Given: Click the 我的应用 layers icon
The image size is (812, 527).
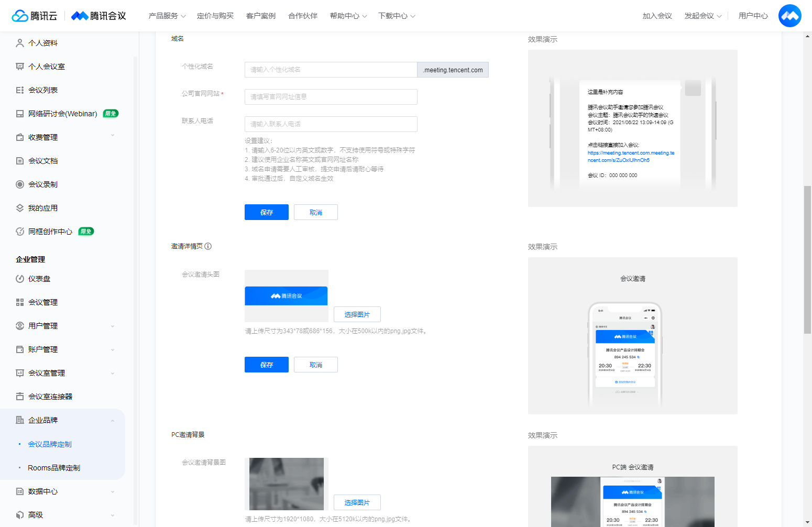Looking at the screenshot, I should tap(20, 208).
